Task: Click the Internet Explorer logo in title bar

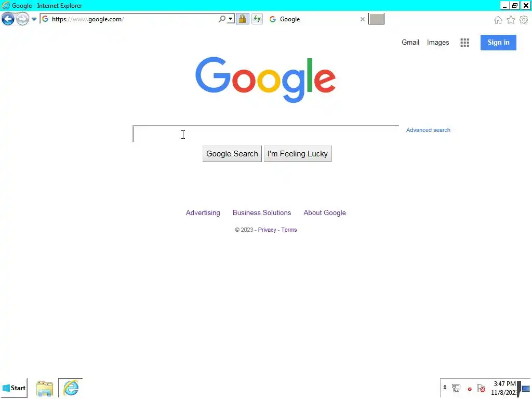Action: (5, 5)
